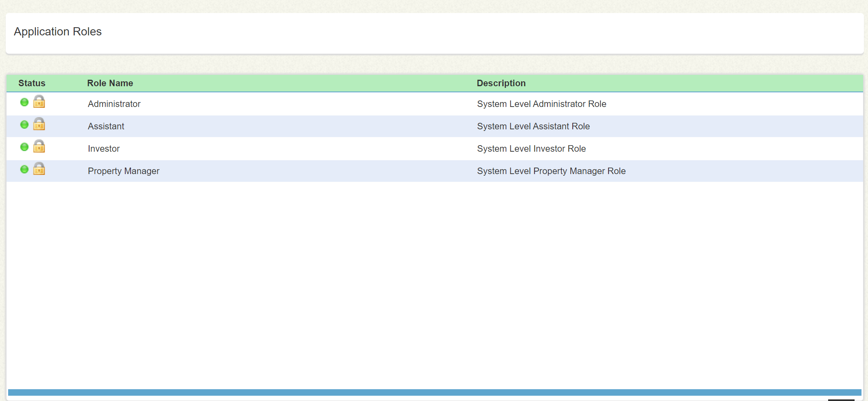Select the Property Manager role name
Screen dimensions: 868x401
coord(124,171)
